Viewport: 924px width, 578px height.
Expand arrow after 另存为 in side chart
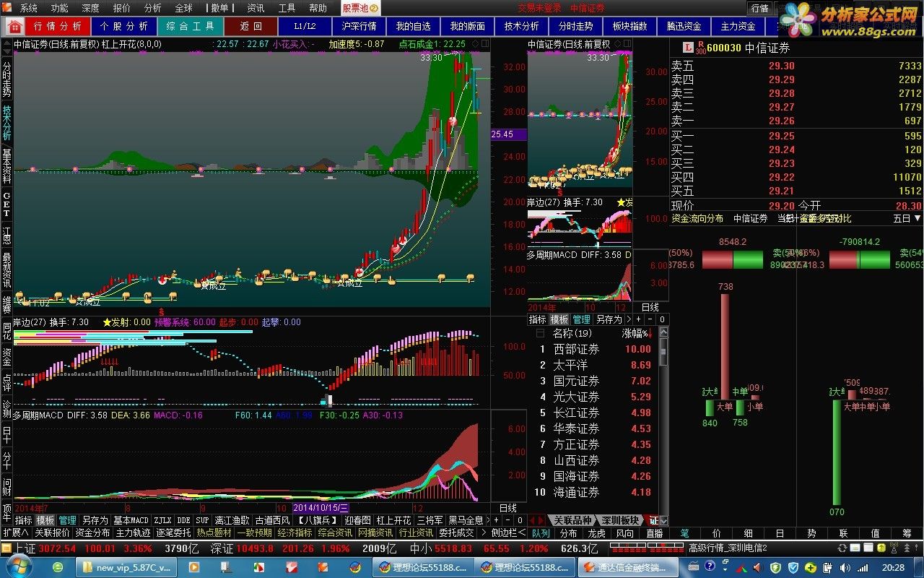[628, 319]
